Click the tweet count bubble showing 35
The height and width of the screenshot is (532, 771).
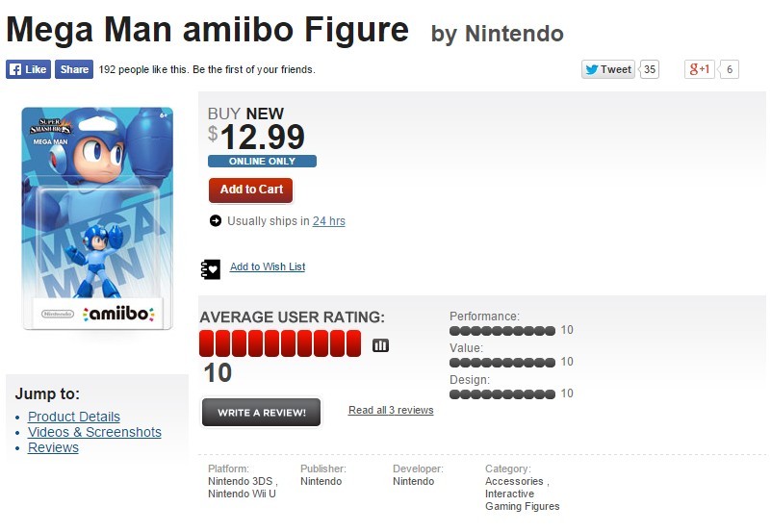(x=650, y=69)
